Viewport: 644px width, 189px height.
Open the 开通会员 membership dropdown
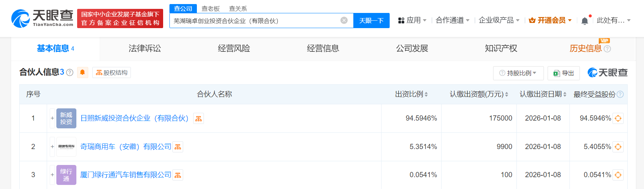click(x=550, y=20)
